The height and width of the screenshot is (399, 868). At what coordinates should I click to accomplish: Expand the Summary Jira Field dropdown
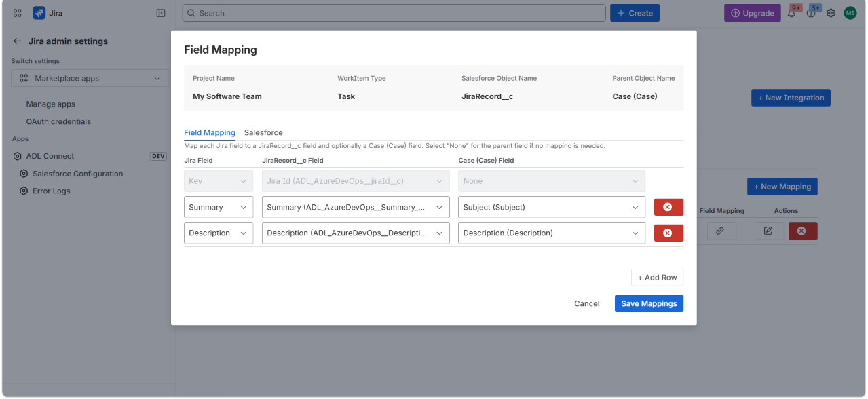(219, 207)
